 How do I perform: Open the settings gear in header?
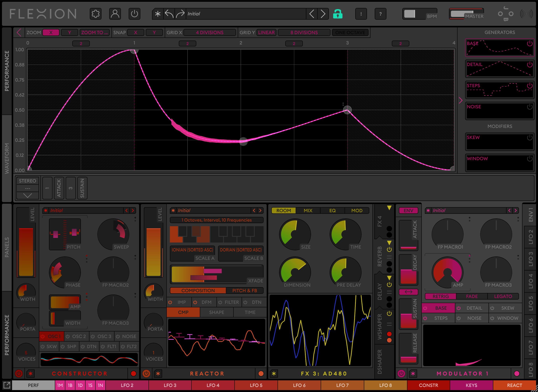click(x=96, y=14)
